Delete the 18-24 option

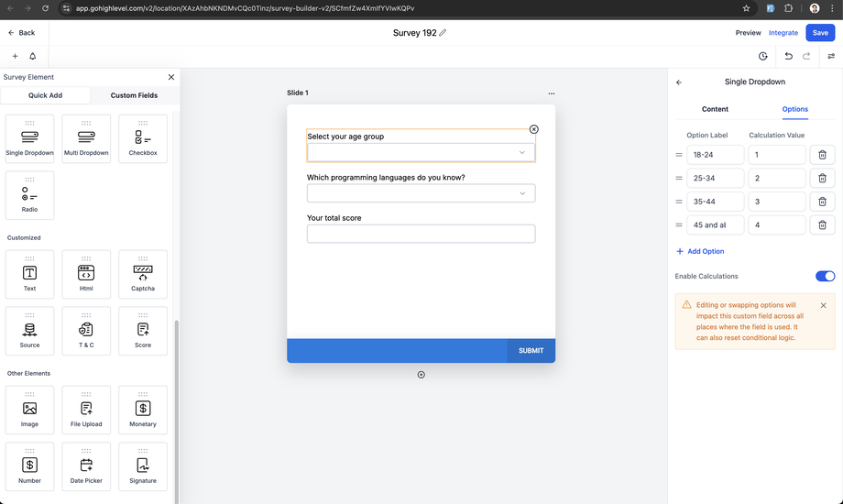[x=822, y=155]
